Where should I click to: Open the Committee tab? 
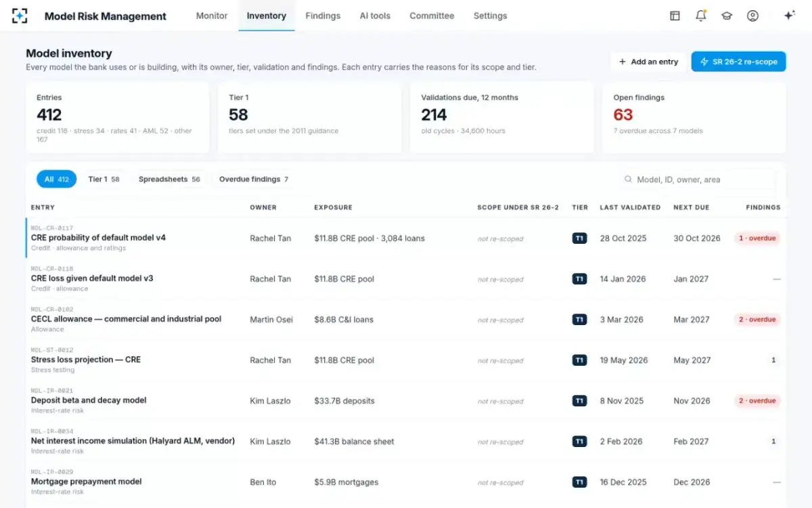point(432,16)
